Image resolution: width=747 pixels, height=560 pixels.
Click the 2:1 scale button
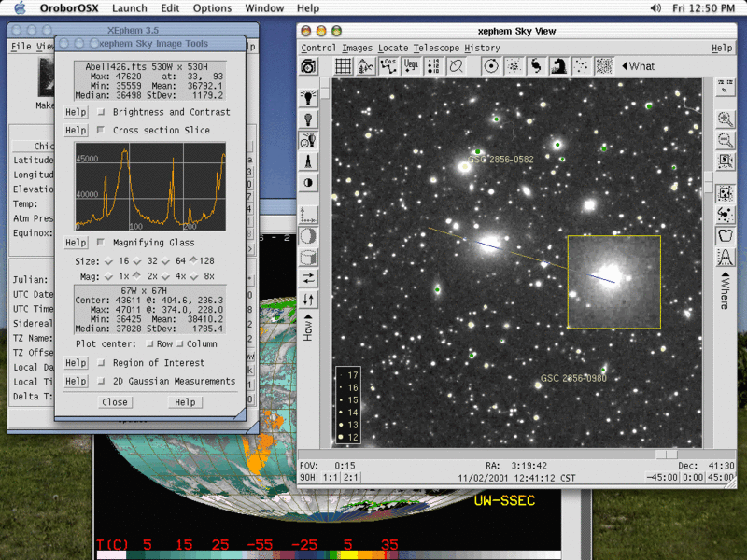pyautogui.click(x=351, y=477)
